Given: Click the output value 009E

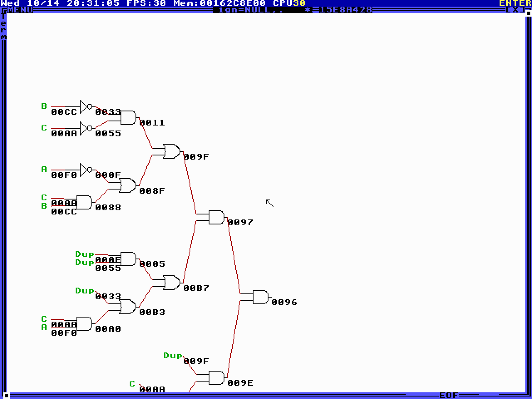Looking at the screenshot, I should pyautogui.click(x=240, y=383).
